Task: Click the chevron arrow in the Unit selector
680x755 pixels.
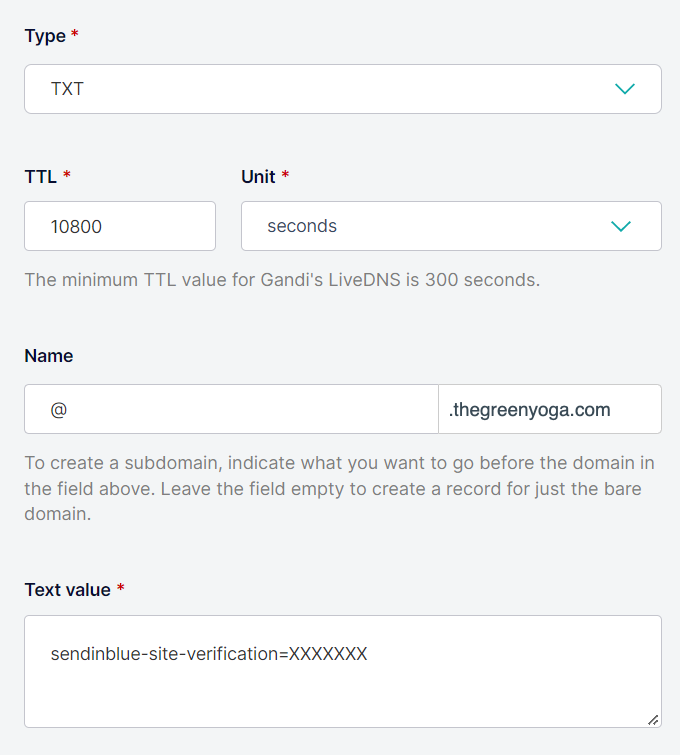Action: 621,226
